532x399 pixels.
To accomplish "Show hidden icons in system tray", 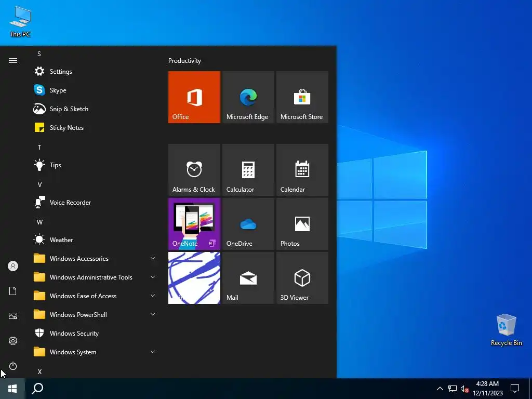I will [x=440, y=389].
